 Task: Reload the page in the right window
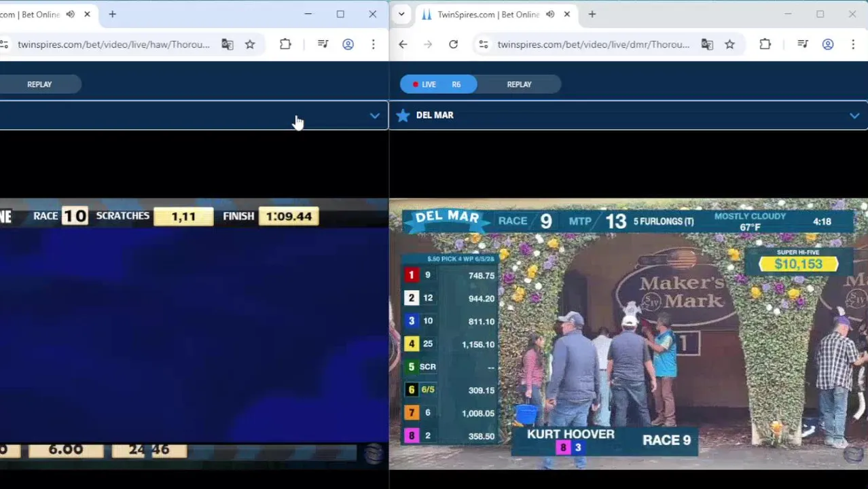click(453, 44)
